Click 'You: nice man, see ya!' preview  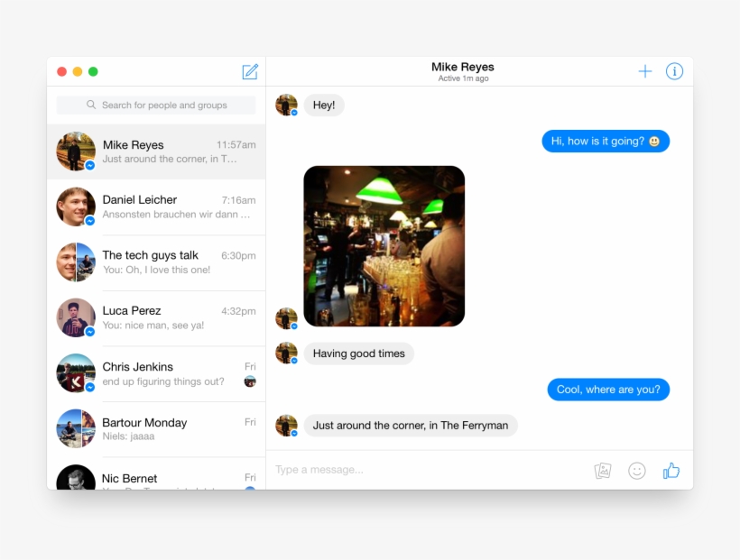pos(153,325)
